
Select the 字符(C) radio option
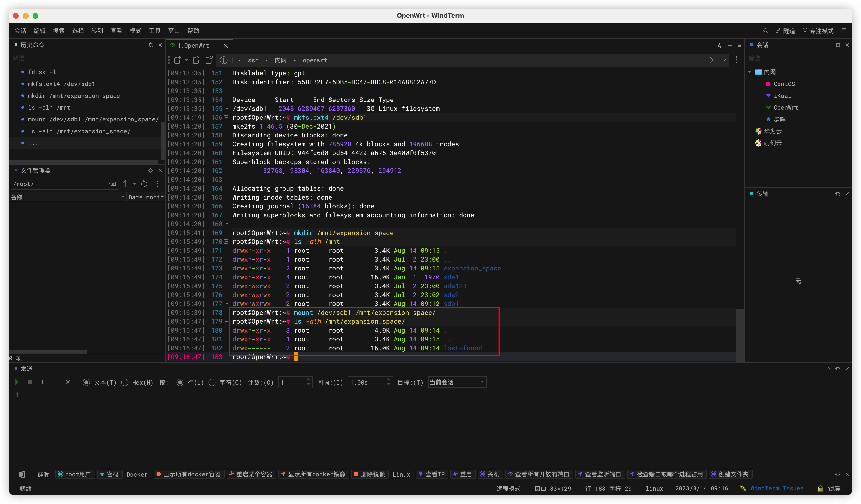(212, 382)
